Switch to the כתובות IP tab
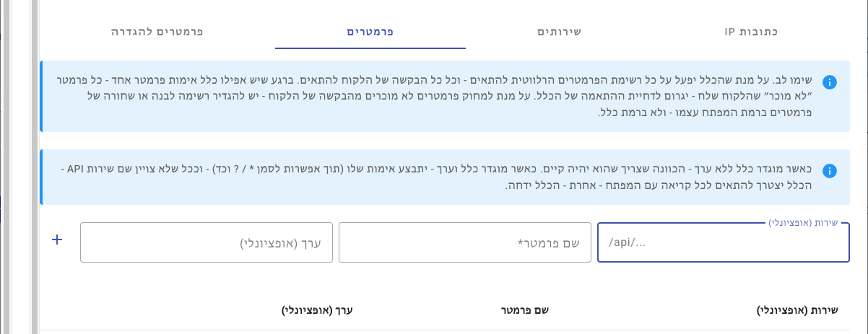 click(751, 32)
